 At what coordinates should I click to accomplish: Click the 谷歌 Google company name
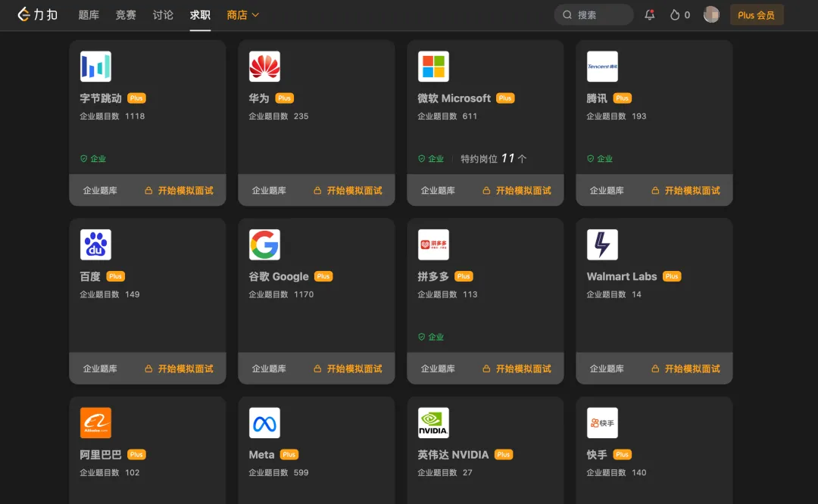click(x=279, y=276)
